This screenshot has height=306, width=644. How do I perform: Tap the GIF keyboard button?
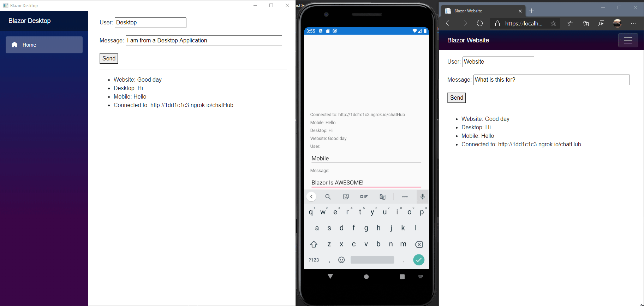click(x=364, y=197)
